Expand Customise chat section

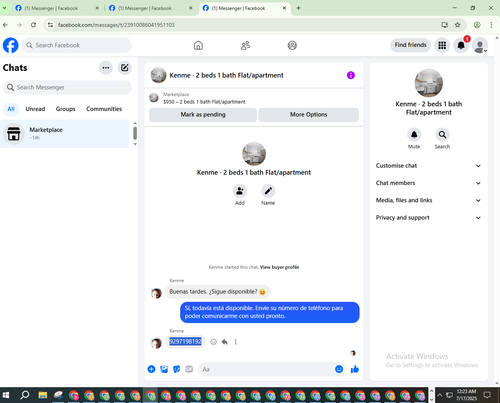[x=428, y=166]
